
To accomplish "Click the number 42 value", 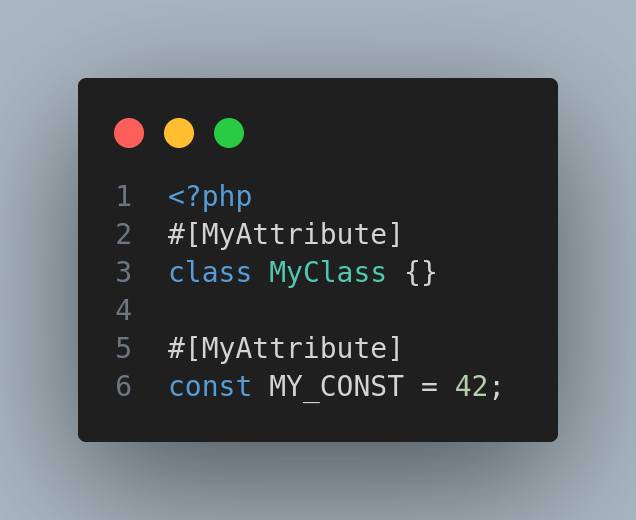I will coord(471,387).
